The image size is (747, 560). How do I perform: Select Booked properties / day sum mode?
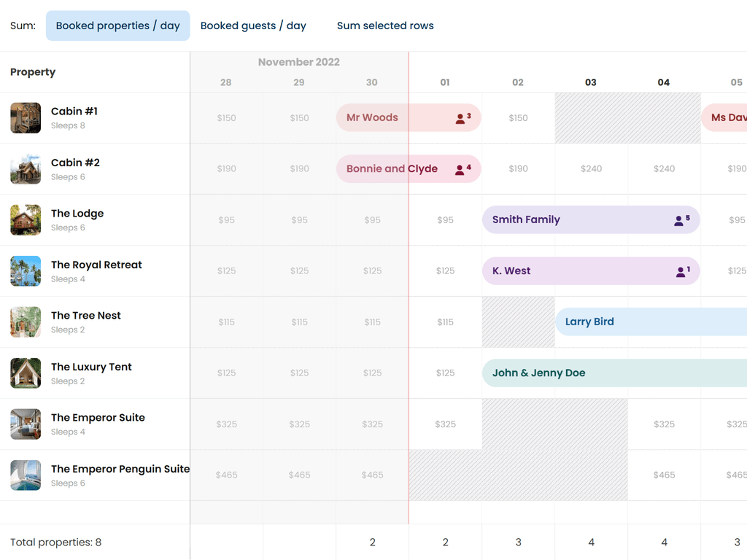[x=117, y=26]
